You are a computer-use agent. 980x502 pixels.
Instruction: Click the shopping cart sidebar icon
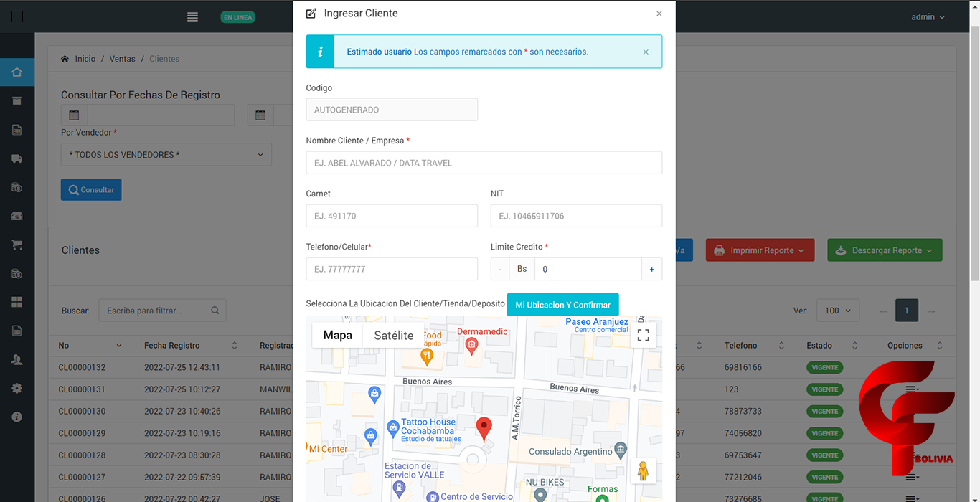click(x=17, y=245)
